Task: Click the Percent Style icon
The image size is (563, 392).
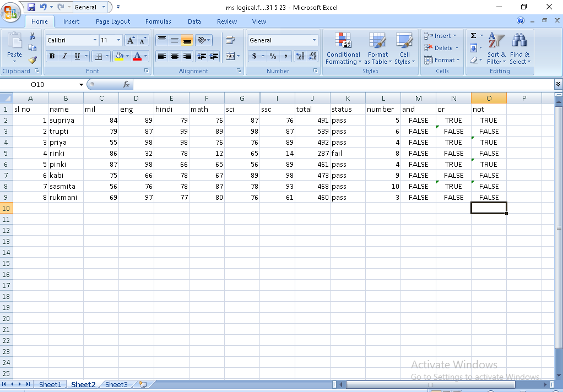Action: click(273, 56)
